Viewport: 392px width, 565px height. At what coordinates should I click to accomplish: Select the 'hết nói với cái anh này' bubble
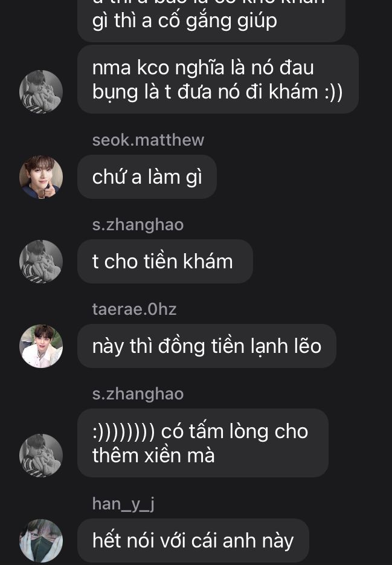point(193,540)
